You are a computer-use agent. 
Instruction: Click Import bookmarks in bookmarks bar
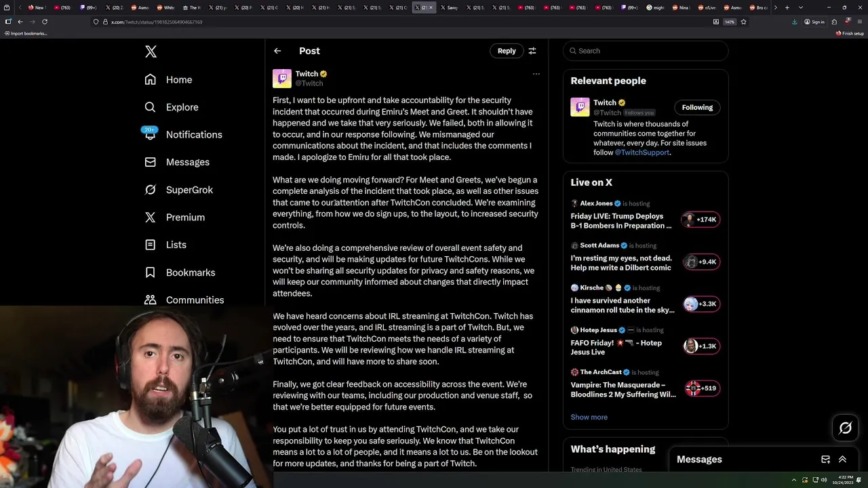pos(26,33)
